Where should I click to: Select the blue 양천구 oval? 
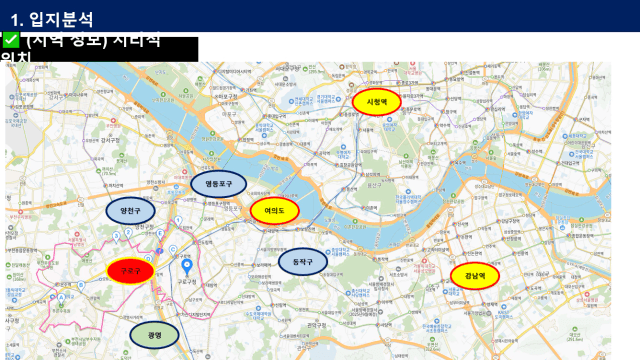(130, 211)
